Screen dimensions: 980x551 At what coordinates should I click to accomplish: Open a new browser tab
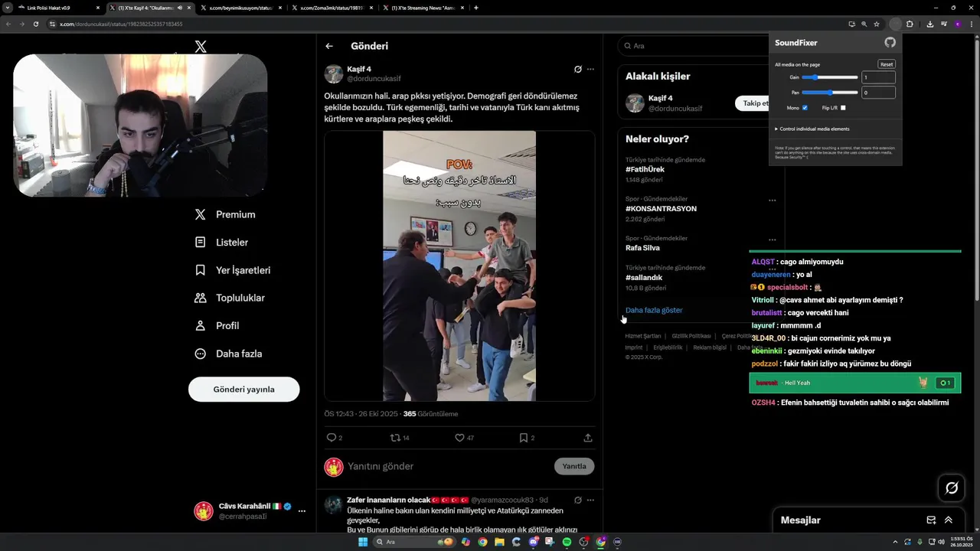click(476, 8)
